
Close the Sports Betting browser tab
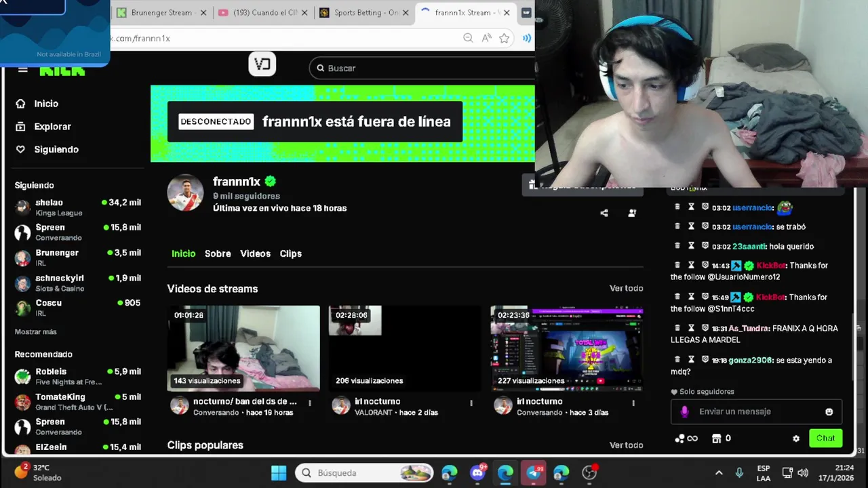click(406, 12)
